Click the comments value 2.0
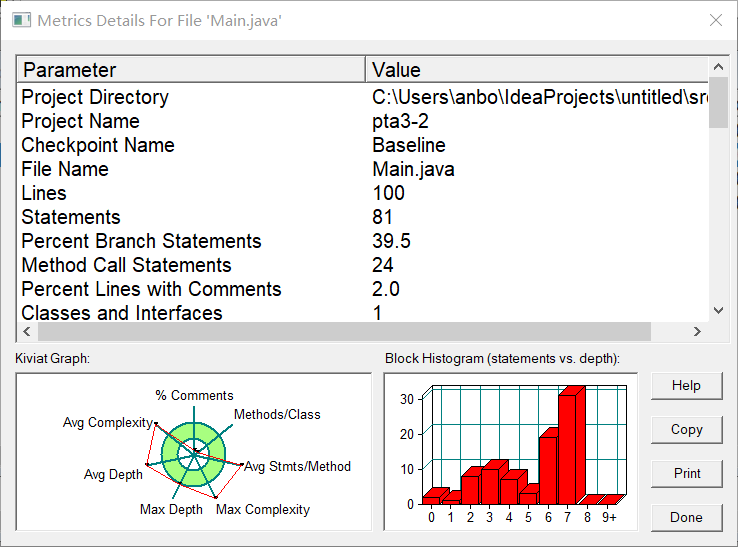Image resolution: width=738 pixels, height=547 pixels. pos(385,290)
